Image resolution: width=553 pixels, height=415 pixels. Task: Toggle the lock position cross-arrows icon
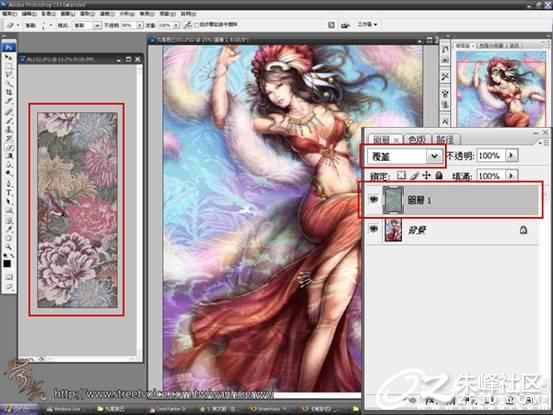point(427,175)
